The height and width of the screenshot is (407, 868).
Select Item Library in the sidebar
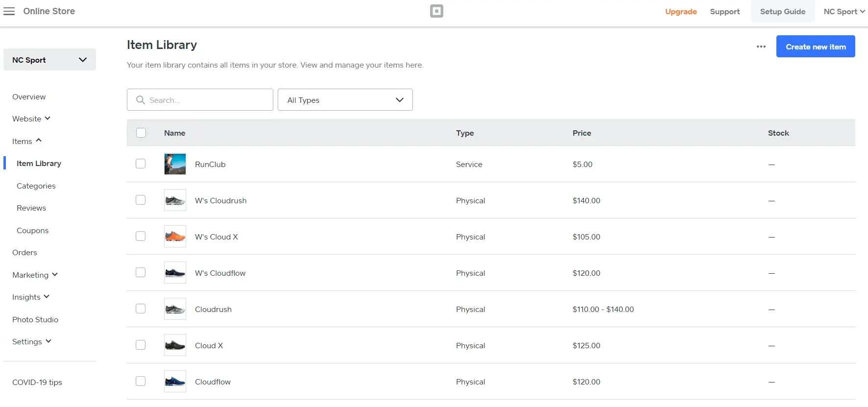pyautogui.click(x=39, y=163)
